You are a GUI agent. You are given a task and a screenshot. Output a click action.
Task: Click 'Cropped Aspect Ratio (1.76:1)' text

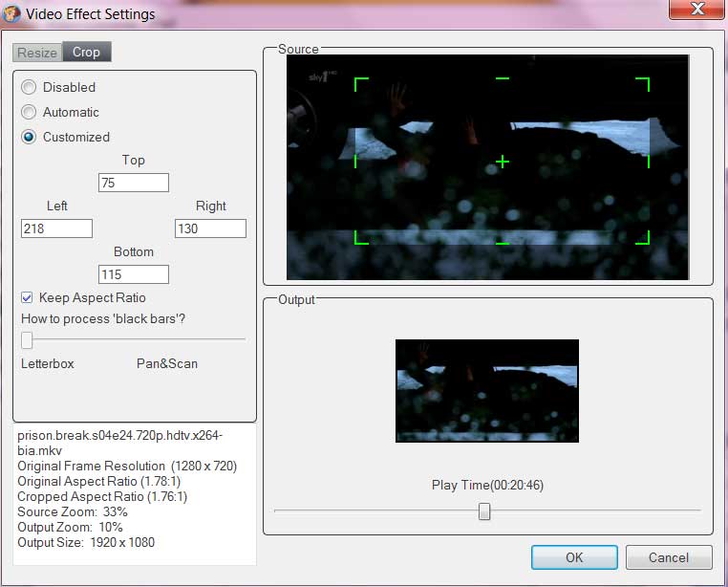coord(102,497)
